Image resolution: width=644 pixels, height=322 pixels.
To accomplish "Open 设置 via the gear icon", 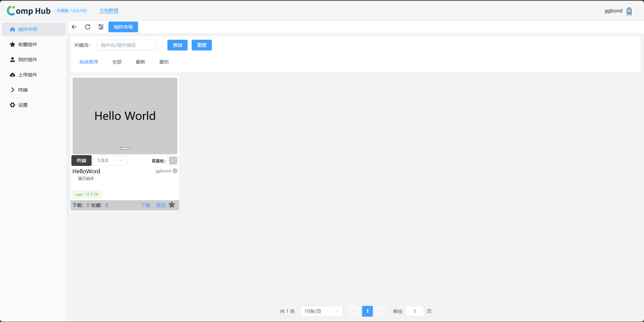I will click(12, 105).
